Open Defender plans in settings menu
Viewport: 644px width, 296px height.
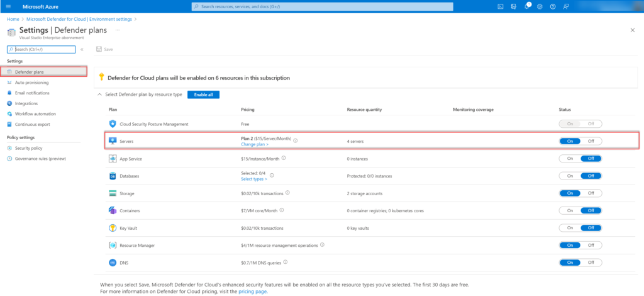pyautogui.click(x=43, y=72)
